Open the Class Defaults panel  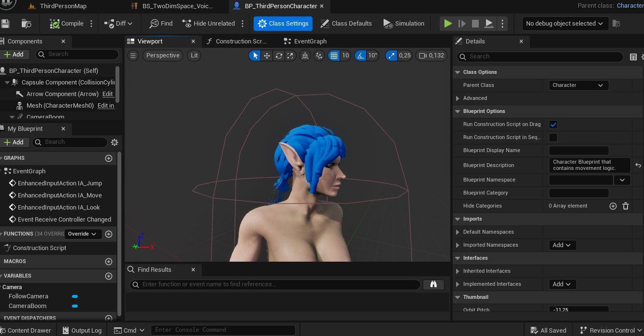point(346,24)
